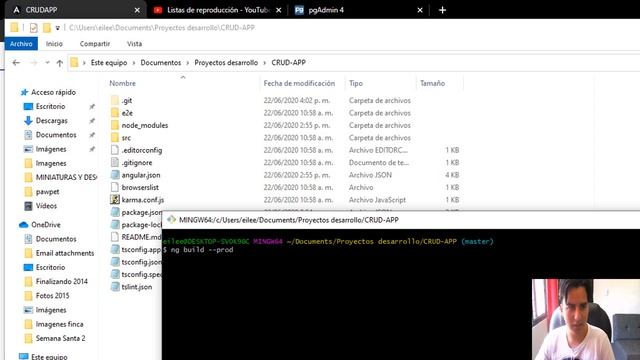Image resolution: width=640 pixels, height=360 pixels.
Task: Select the node_modules folder
Action: point(144,125)
